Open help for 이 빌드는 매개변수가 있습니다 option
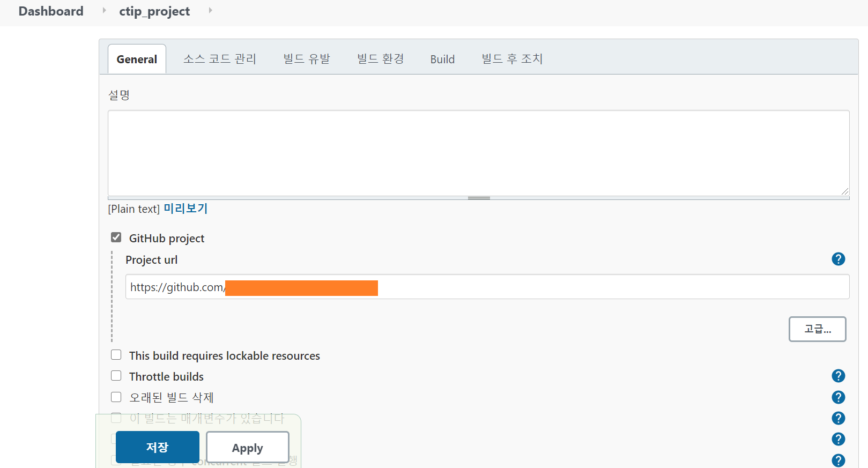Screen dimensions: 868x468 tap(838, 418)
